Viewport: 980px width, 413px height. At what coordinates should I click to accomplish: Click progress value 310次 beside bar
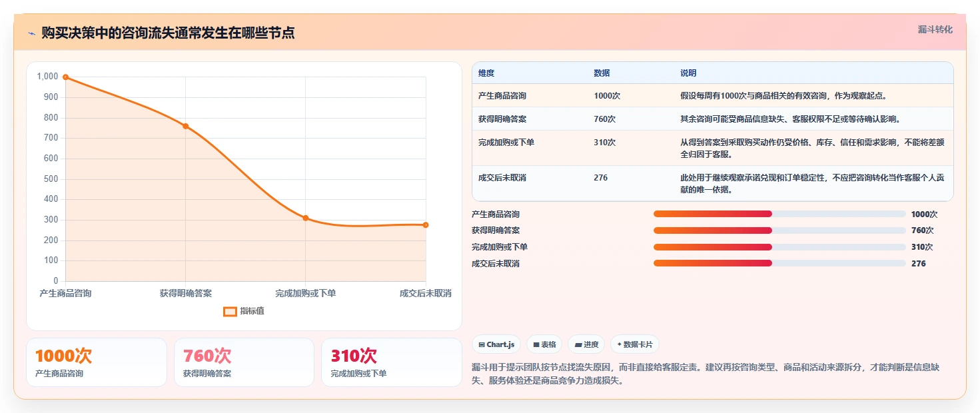[922, 247]
